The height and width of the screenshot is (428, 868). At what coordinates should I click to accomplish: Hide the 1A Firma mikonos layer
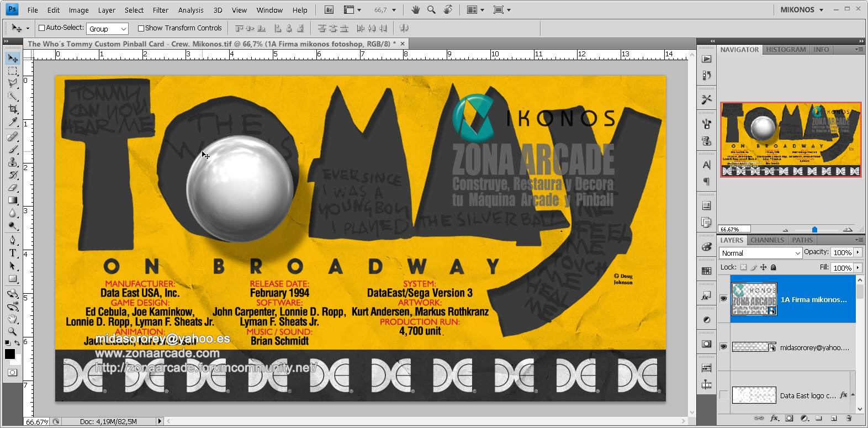(x=723, y=299)
